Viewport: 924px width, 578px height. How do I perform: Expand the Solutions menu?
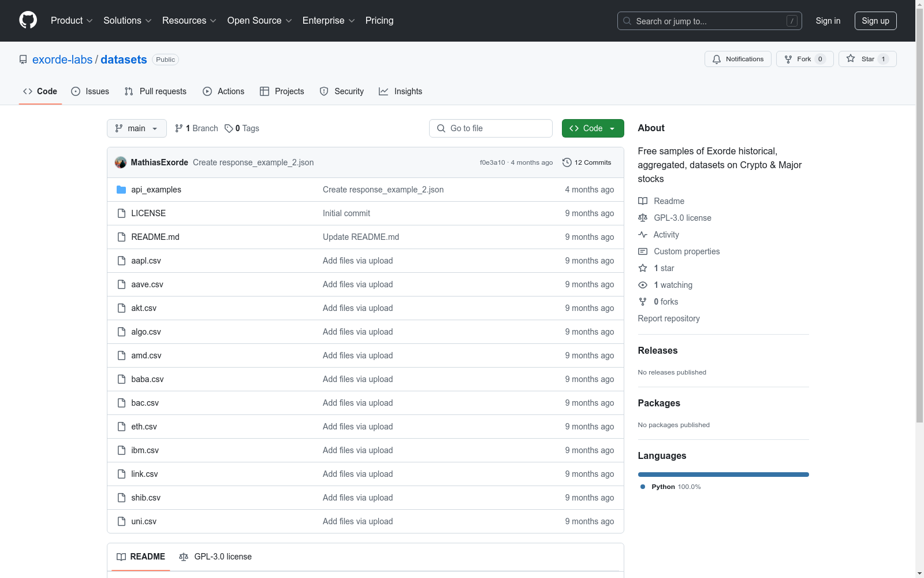(x=128, y=20)
